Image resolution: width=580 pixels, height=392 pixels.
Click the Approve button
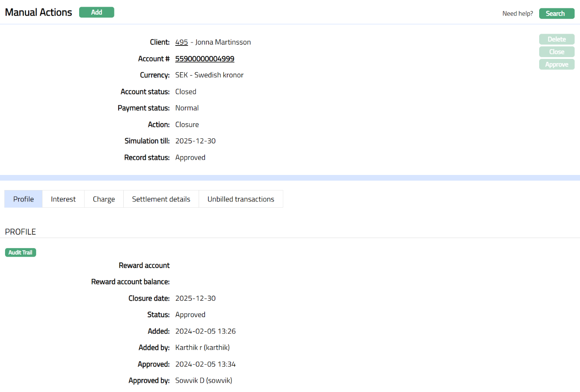pos(556,64)
